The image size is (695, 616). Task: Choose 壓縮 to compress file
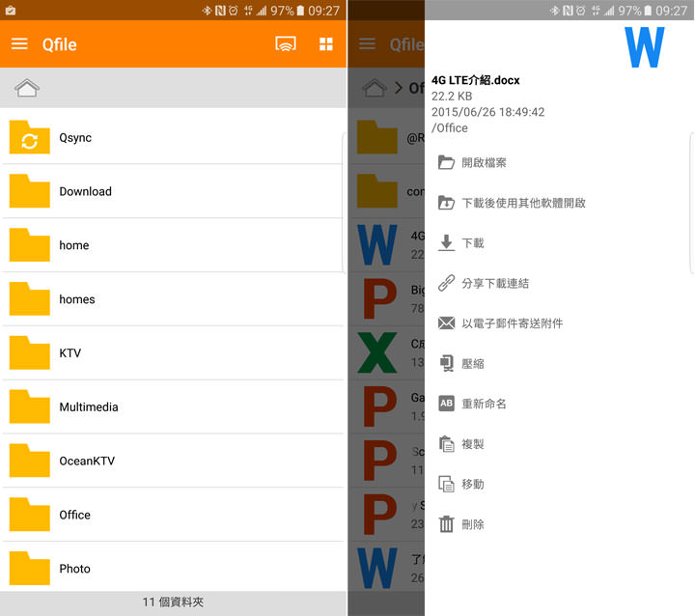click(x=473, y=364)
